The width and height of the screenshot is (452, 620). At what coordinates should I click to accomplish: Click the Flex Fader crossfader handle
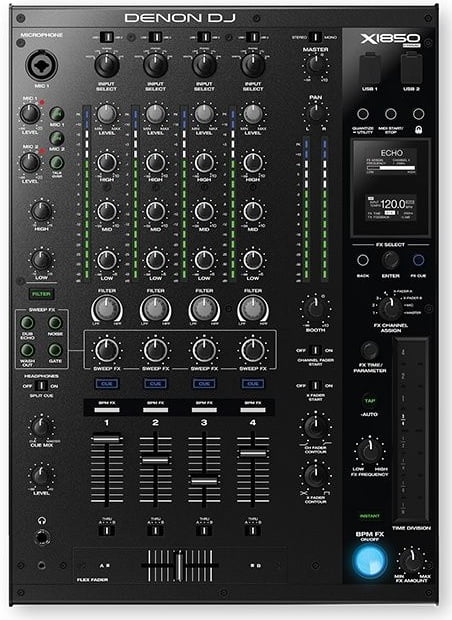[180, 566]
